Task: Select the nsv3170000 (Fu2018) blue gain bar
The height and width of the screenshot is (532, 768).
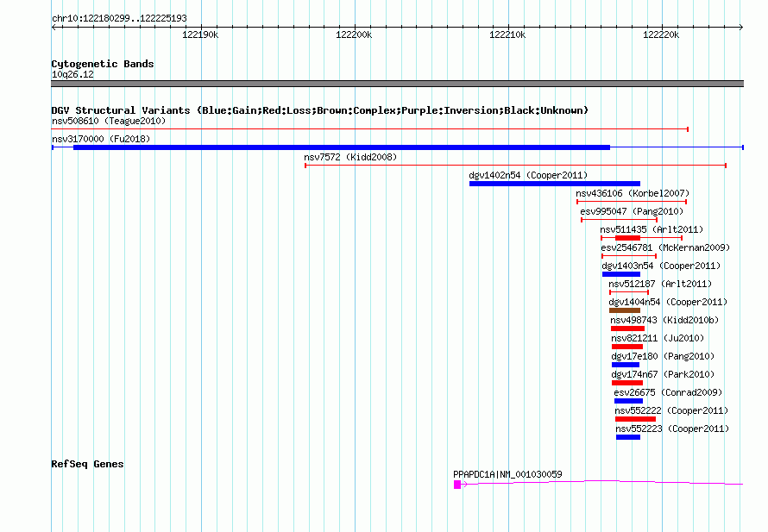Action: tap(342, 147)
